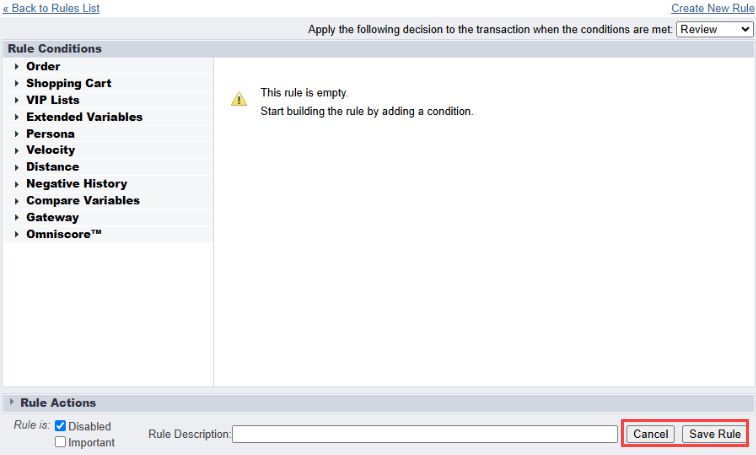Expand the Order conditions category
Image resolution: width=756 pixels, height=455 pixels.
(108, 67)
